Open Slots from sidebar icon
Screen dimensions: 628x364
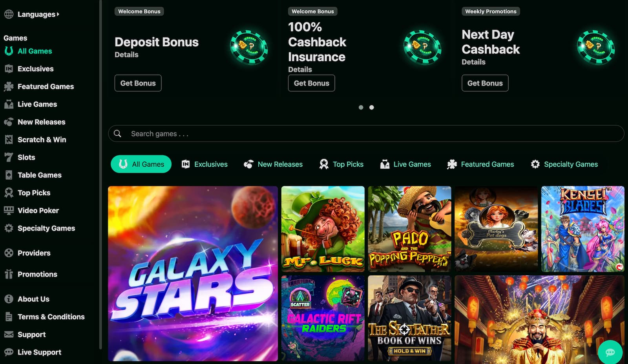click(9, 157)
